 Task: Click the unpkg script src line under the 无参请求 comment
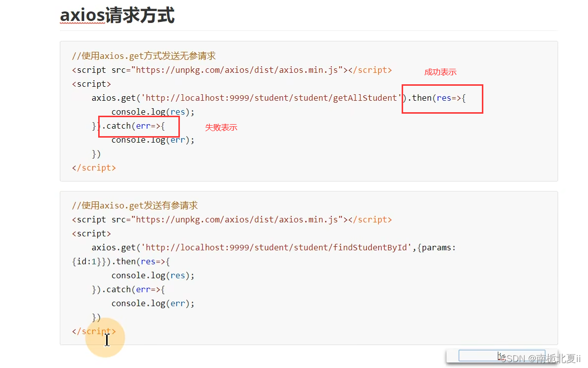click(232, 70)
